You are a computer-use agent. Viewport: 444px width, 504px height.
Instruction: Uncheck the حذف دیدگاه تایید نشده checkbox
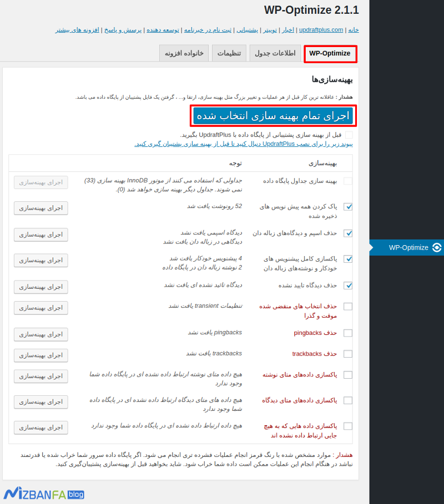(348, 286)
